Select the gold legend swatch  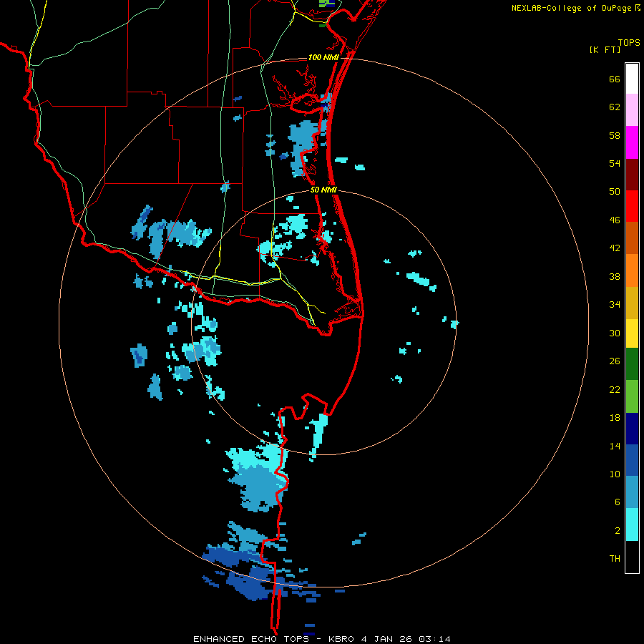tap(632, 303)
